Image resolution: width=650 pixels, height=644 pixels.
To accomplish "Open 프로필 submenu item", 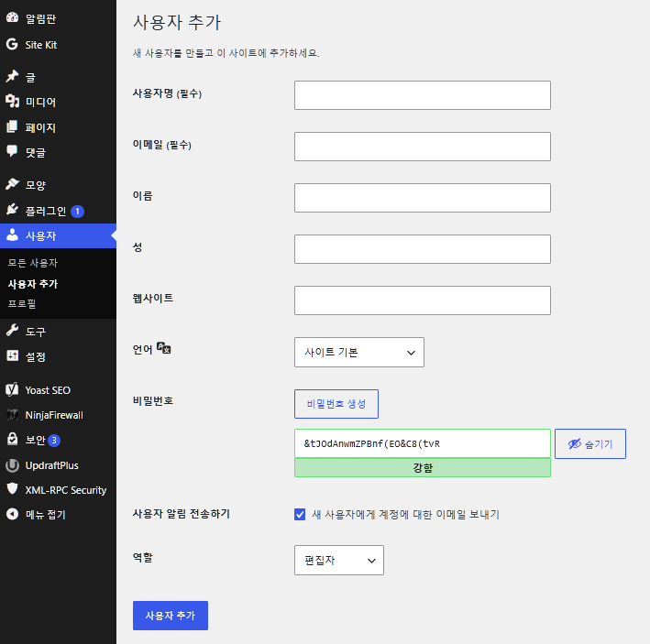I will click(22, 303).
